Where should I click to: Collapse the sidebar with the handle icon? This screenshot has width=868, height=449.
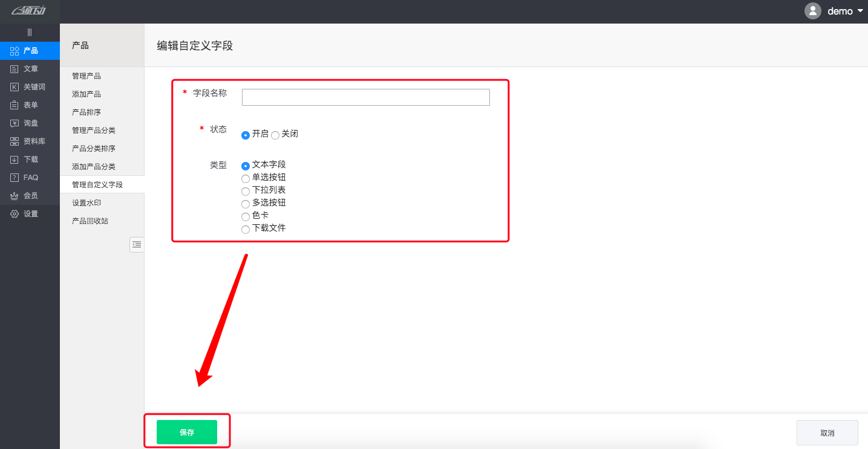point(30,32)
